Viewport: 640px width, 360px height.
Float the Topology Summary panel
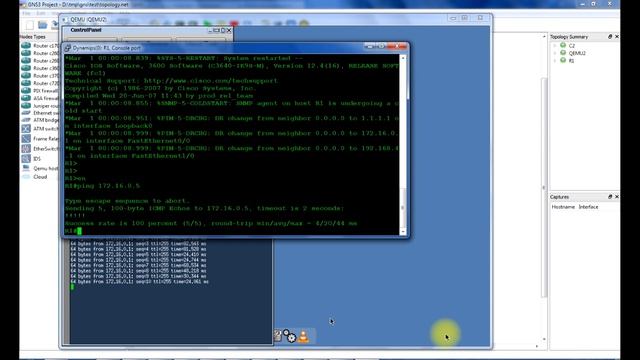tap(610, 37)
